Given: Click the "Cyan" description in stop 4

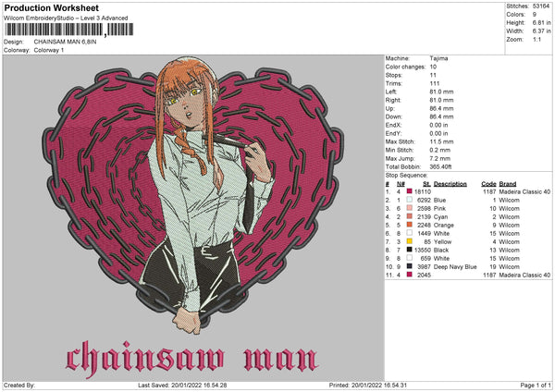Looking at the screenshot, I should (x=440, y=217).
